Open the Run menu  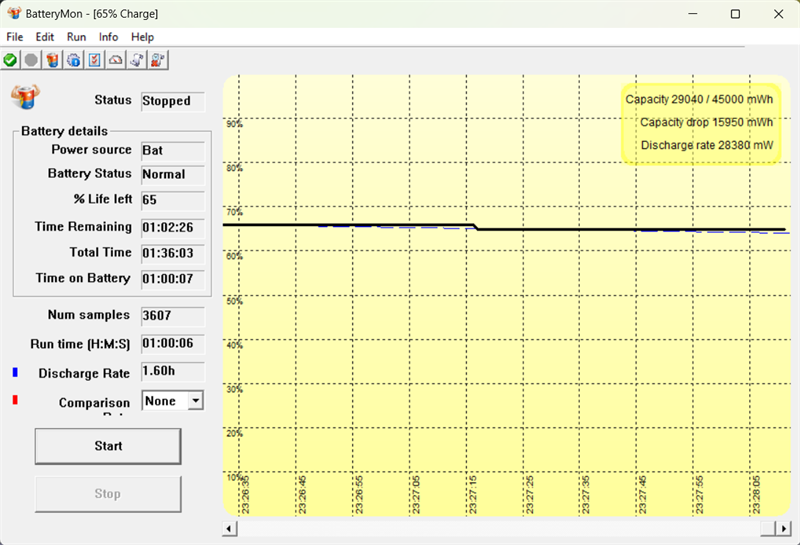tap(76, 37)
